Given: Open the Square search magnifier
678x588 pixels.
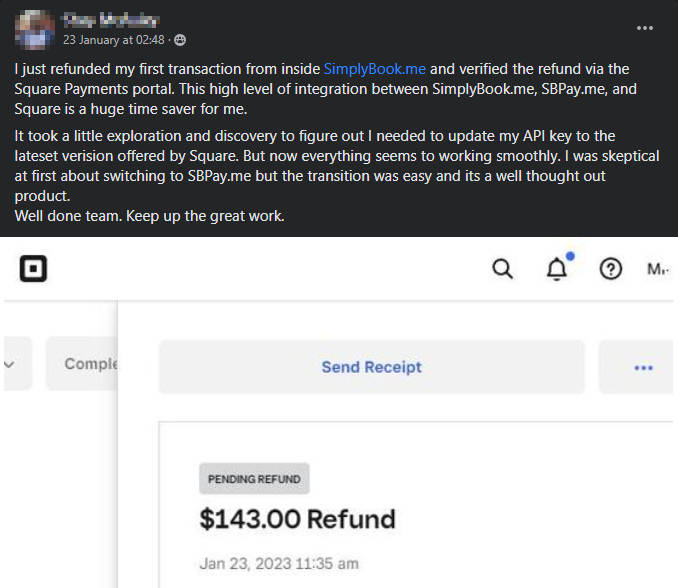Looking at the screenshot, I should coord(502,269).
